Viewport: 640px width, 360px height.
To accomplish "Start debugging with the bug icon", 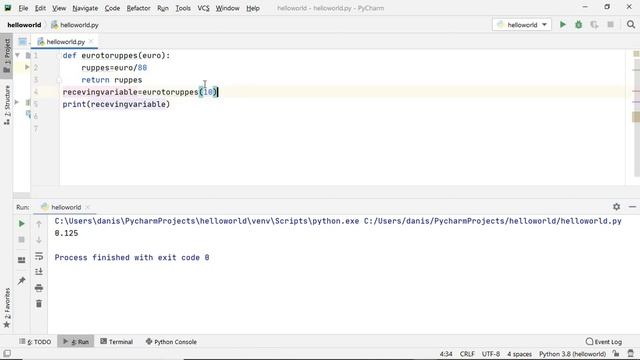I will point(578,25).
